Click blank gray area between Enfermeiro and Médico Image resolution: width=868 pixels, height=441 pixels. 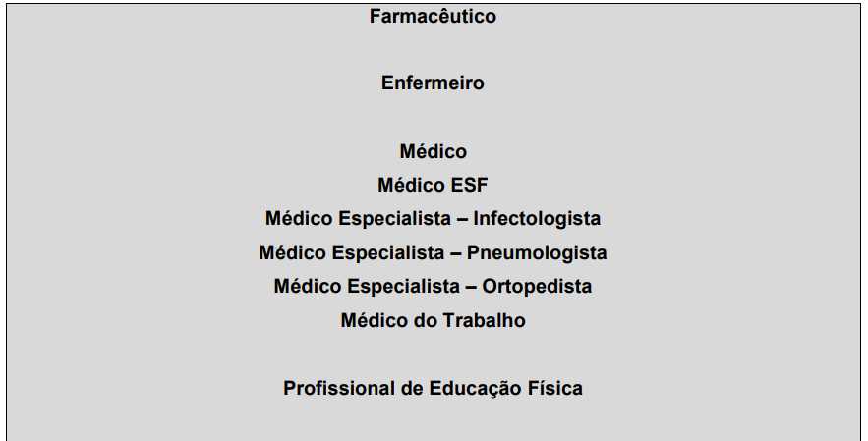(x=433, y=117)
